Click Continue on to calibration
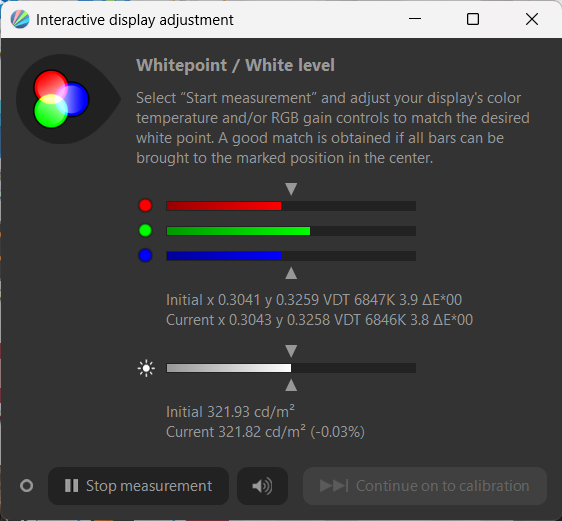This screenshot has height=521, width=562. [x=425, y=486]
